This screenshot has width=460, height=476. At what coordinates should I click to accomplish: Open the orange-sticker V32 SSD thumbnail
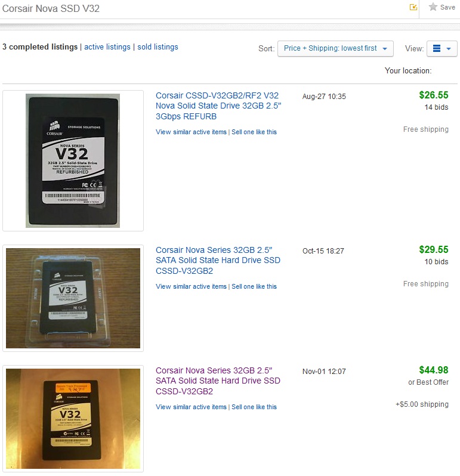[x=73, y=419]
